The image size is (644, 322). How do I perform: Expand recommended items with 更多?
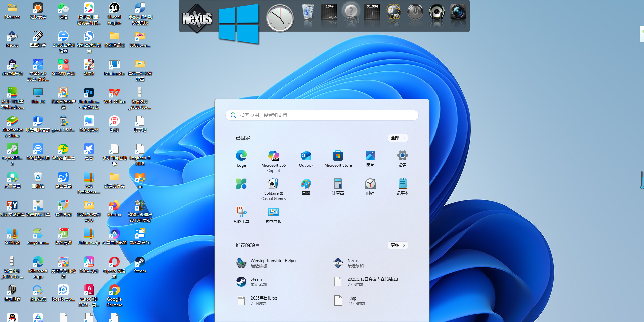[398, 245]
